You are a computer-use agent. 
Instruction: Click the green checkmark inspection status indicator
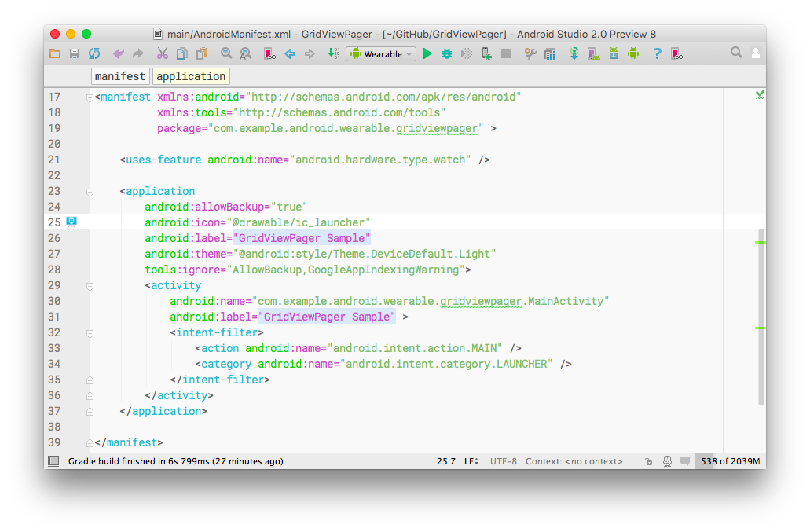760,94
